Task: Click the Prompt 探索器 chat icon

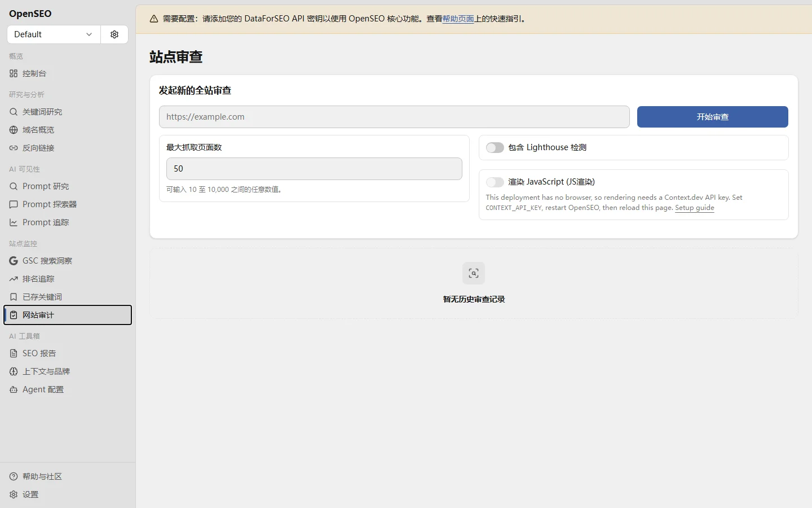Action: (14, 204)
